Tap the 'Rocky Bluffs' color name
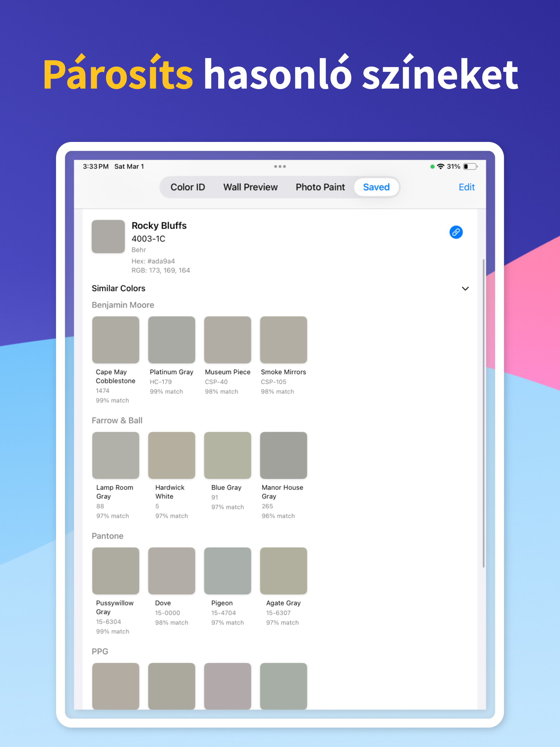560x747 pixels. coord(159,226)
